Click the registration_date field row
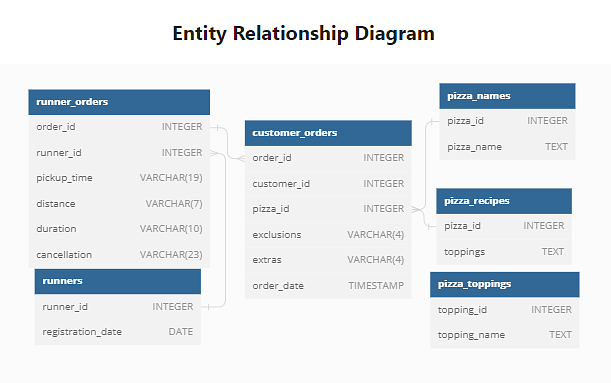Image resolution: width=611 pixels, height=383 pixels. [x=118, y=332]
